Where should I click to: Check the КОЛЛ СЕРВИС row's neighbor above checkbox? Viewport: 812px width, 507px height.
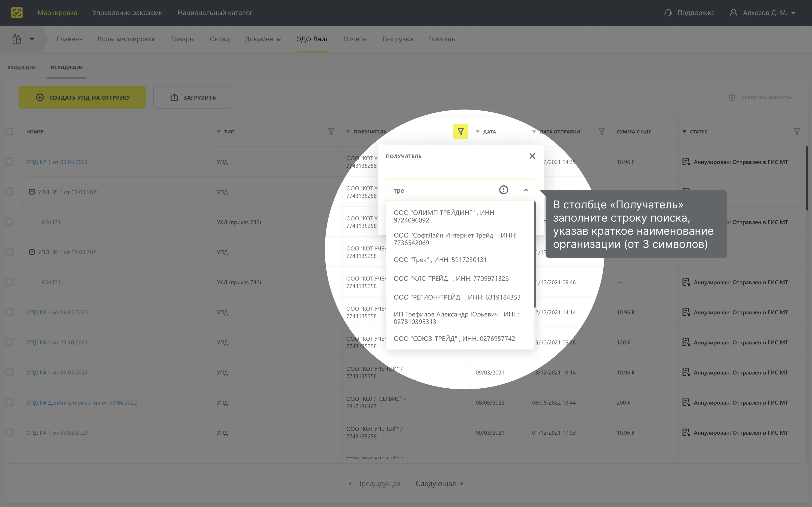click(x=9, y=372)
